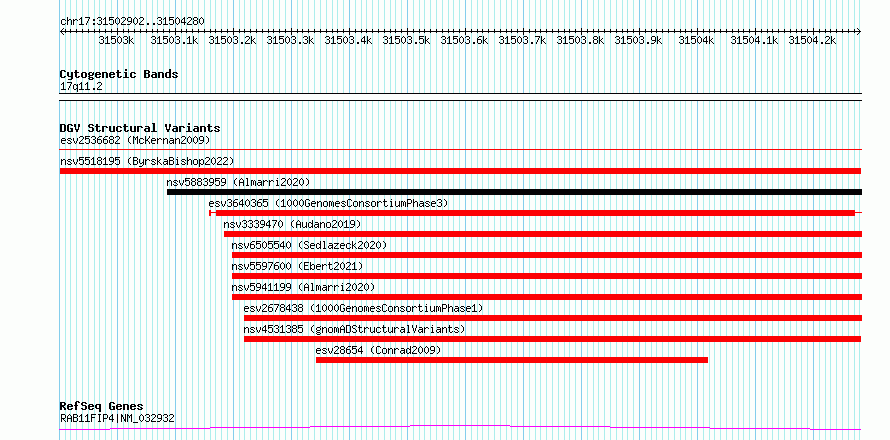Open esv3640365 (1000GenomesConsortiumPhase3) label
This screenshot has width=890, height=440.
point(328,203)
